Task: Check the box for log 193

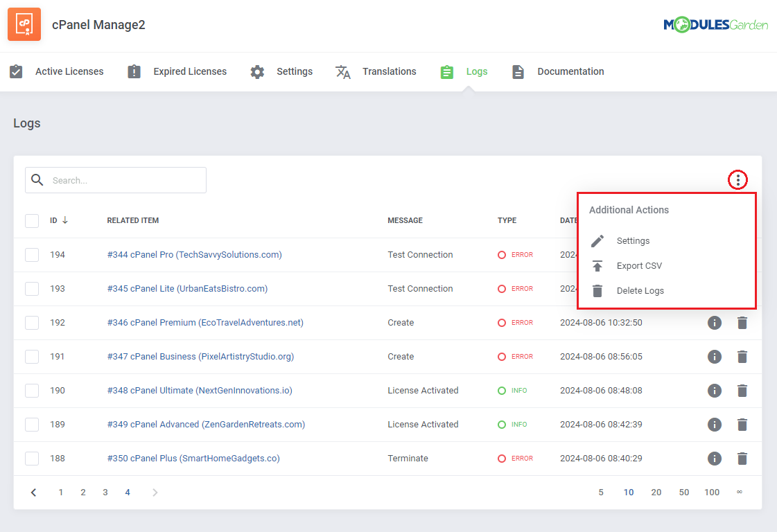Action: point(32,289)
